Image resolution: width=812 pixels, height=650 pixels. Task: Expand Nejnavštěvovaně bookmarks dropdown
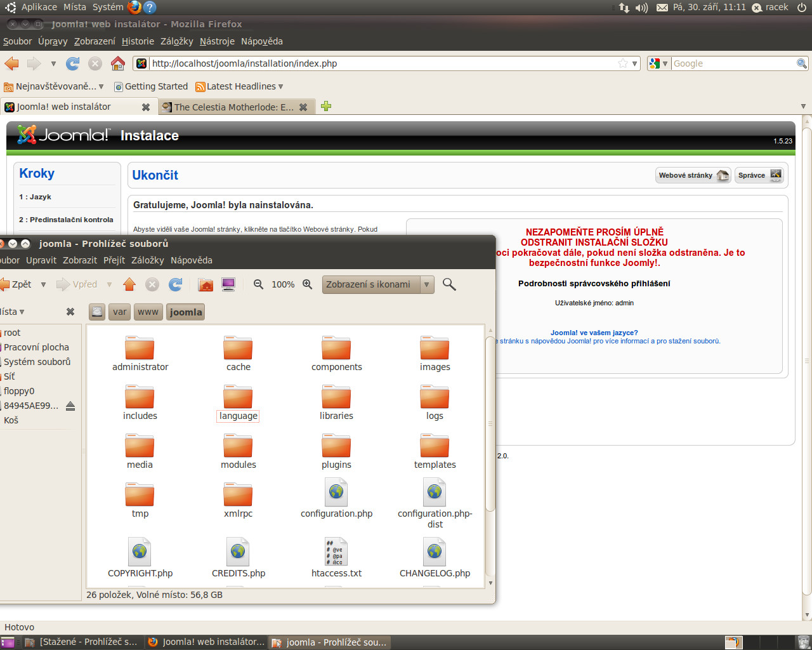click(101, 86)
